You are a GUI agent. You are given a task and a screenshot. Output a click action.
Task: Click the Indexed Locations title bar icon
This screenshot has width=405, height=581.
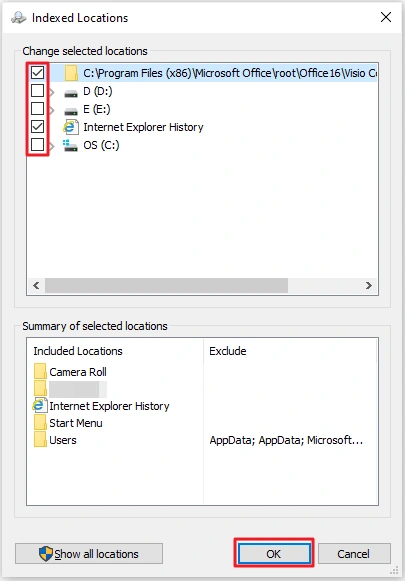(x=19, y=17)
